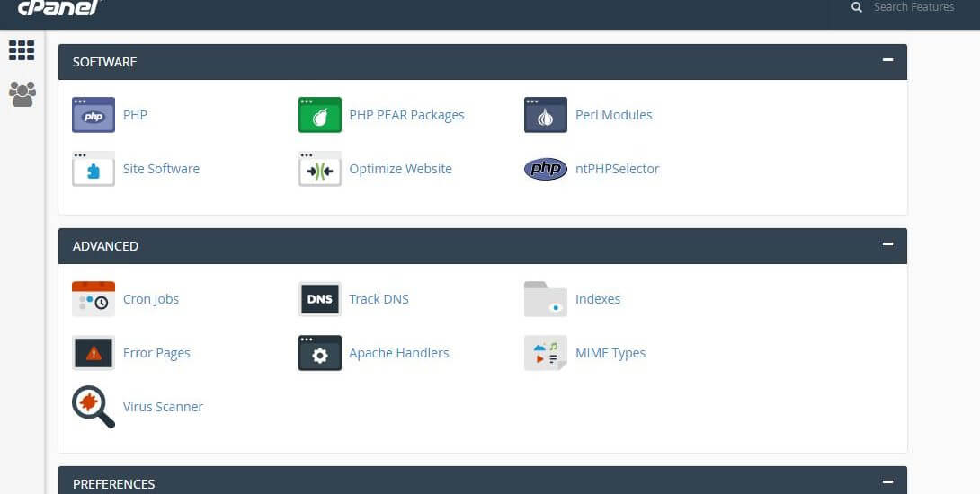Click the SOFTWARE section header title
The image size is (980, 494).
point(104,62)
